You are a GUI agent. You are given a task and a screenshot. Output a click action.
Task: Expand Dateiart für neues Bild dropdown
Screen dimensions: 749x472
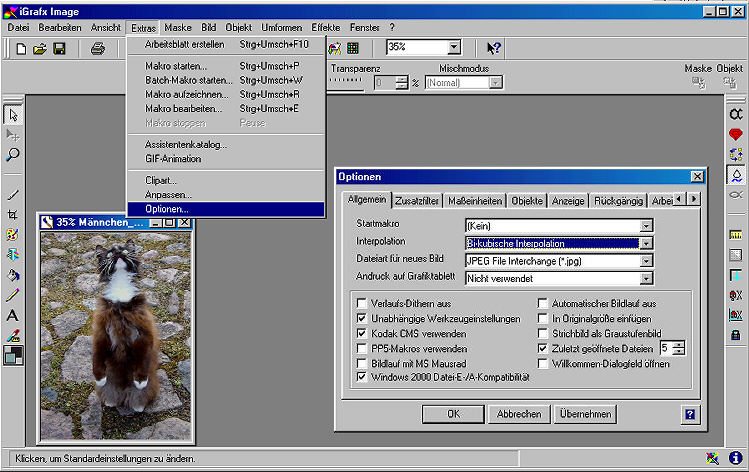pyautogui.click(x=646, y=260)
